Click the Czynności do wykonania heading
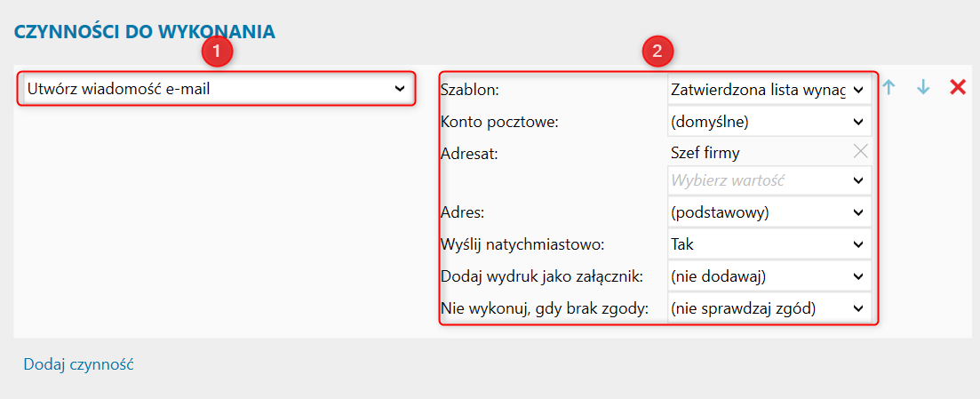 tap(145, 32)
